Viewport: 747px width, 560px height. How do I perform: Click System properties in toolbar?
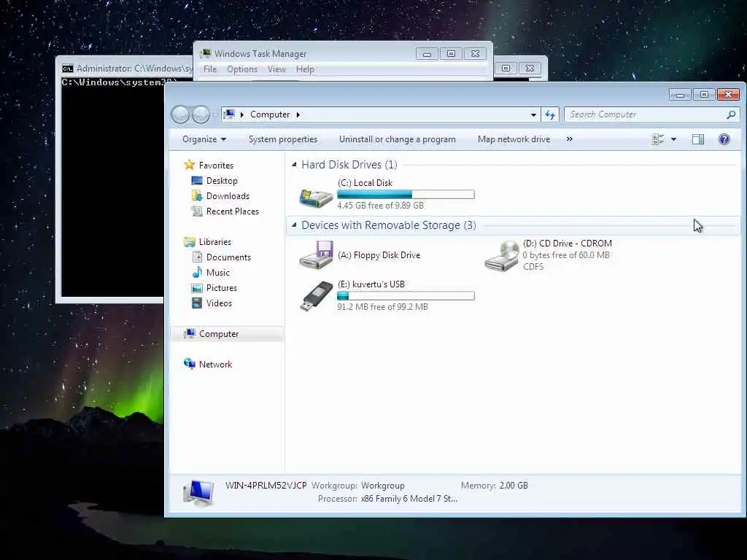point(283,139)
